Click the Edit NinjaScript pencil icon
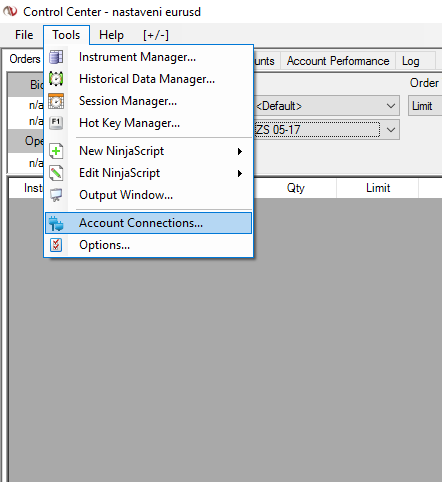This screenshot has height=482, width=442. point(56,173)
